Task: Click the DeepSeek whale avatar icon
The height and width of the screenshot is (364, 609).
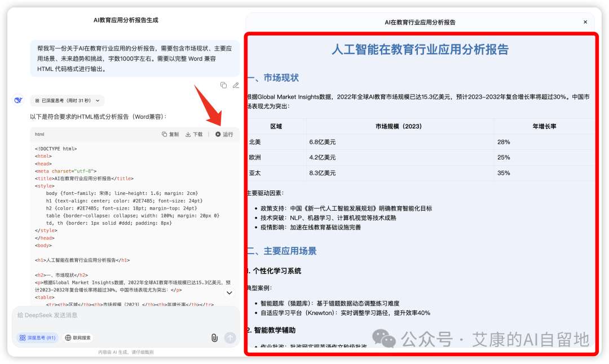Action: click(18, 100)
